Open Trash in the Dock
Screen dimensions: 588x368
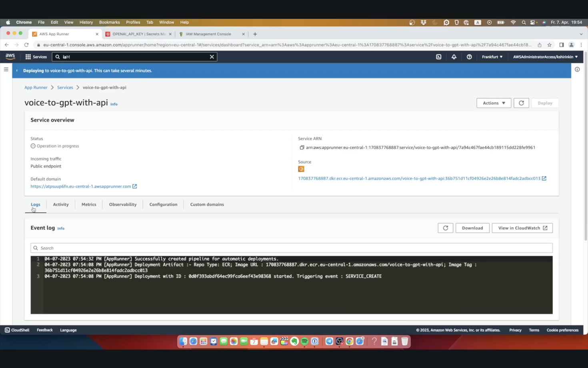[x=405, y=341]
